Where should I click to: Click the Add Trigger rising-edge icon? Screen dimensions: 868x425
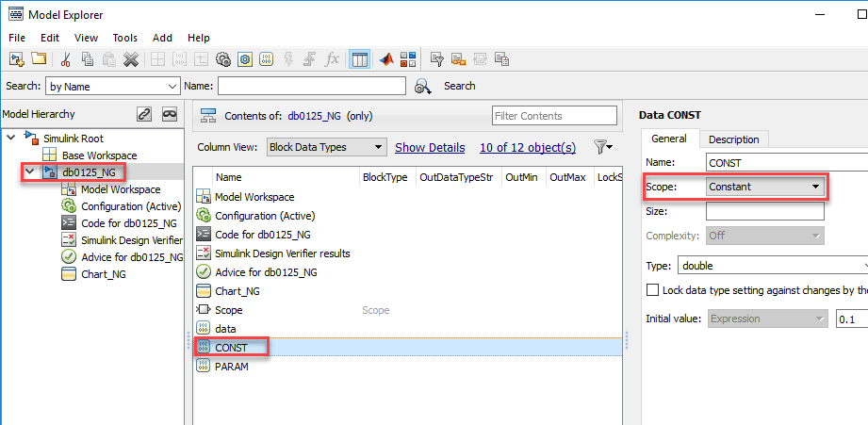(x=310, y=59)
